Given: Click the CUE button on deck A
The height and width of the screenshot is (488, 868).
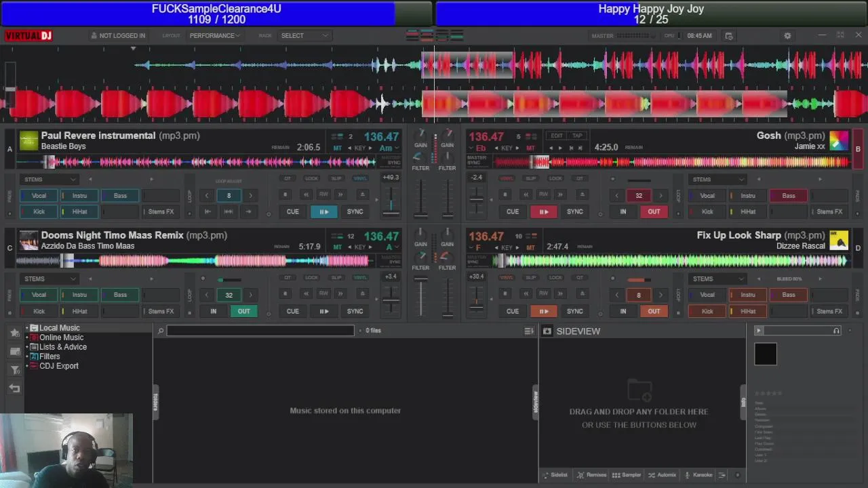Looking at the screenshot, I should (x=292, y=211).
